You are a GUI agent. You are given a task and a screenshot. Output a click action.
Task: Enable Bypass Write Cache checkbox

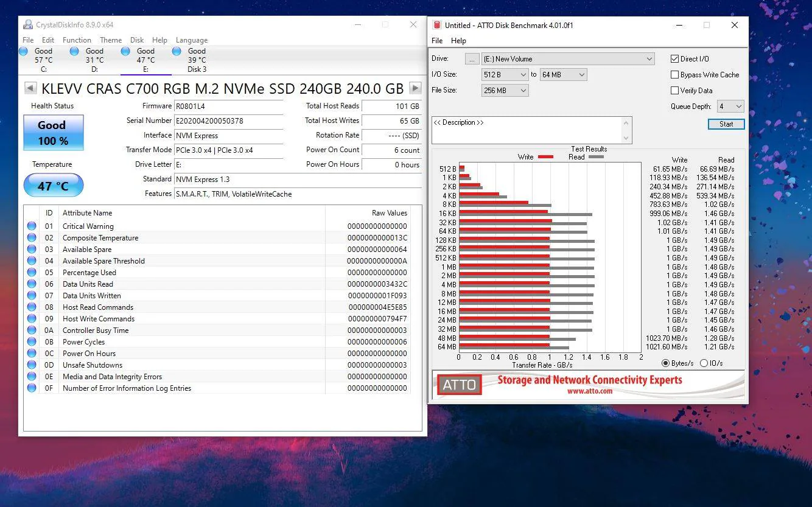tap(674, 75)
